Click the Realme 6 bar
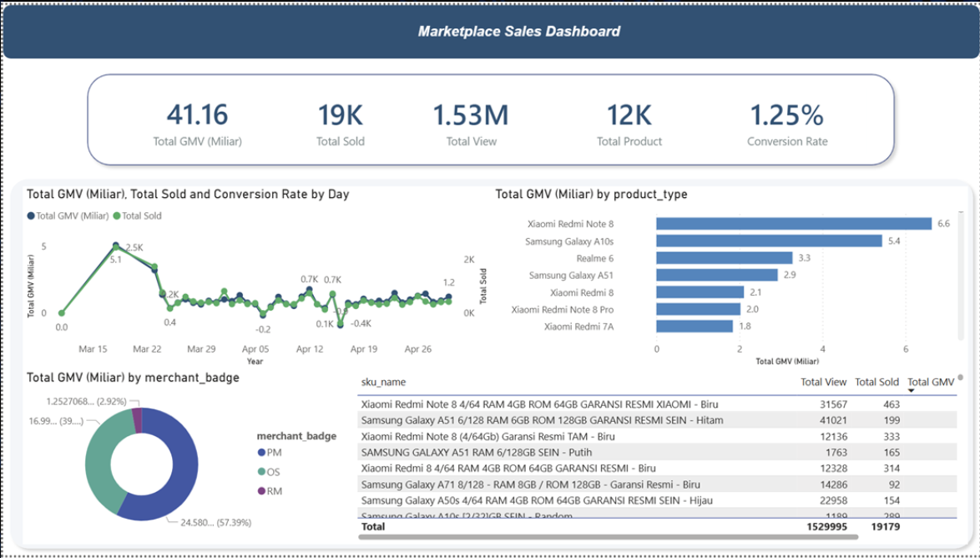 725,258
